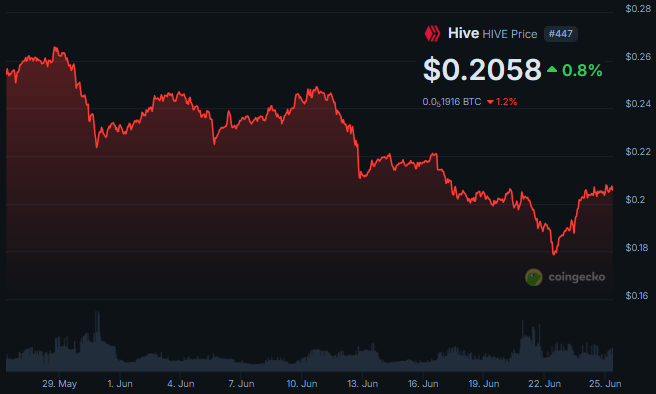This screenshot has width=656, height=394.
Task: Click the CoinGecko gecko logo icon
Action: pyautogui.click(x=533, y=277)
